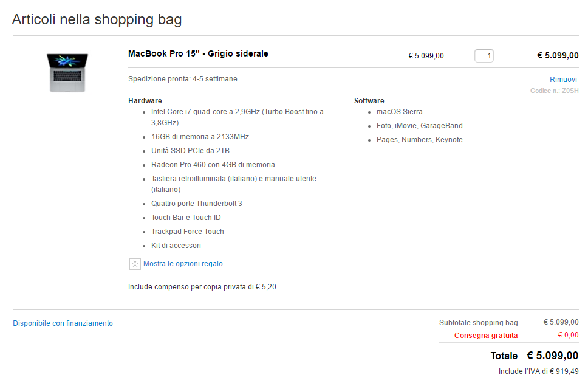
Task: Click the macOS Sierra software item
Action: [x=399, y=112]
